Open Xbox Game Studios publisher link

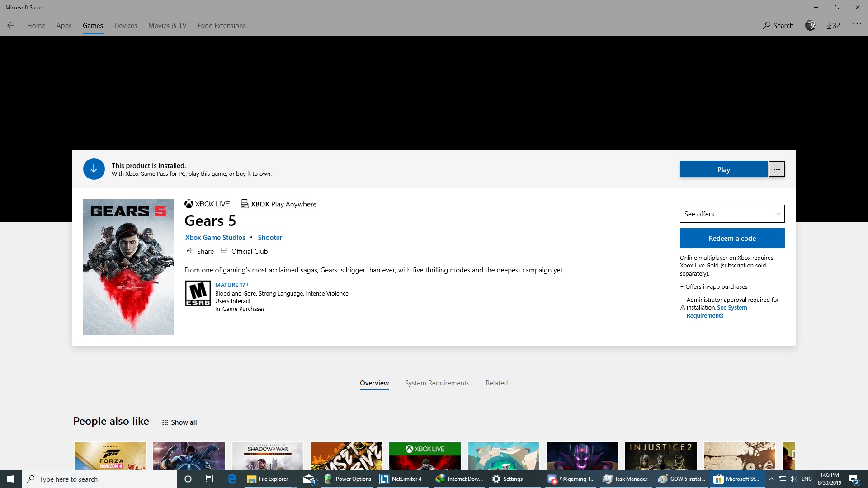(x=215, y=237)
